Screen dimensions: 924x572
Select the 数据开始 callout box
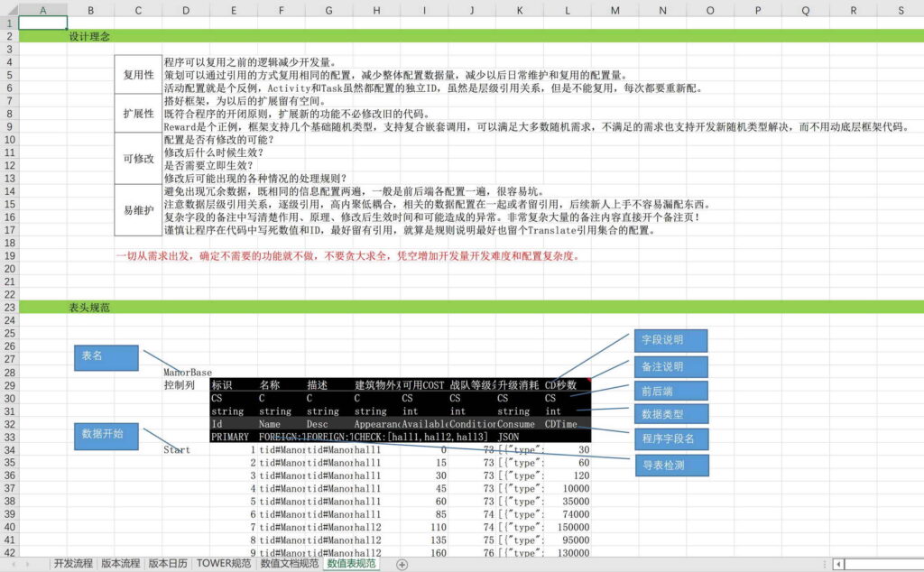pos(106,435)
